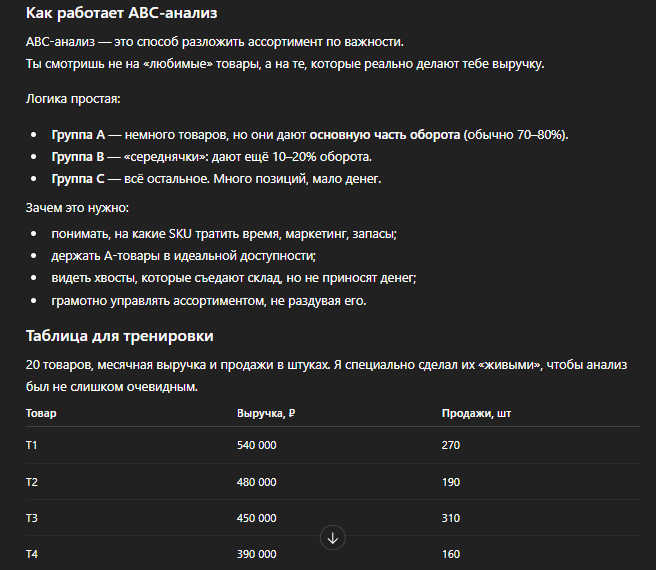
Task: Click the T2 row label
Action: (x=32, y=482)
